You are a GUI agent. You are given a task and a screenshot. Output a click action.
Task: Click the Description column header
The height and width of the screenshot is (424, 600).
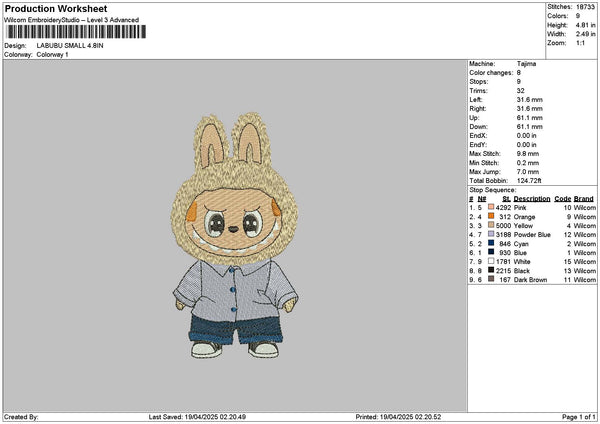pos(532,198)
